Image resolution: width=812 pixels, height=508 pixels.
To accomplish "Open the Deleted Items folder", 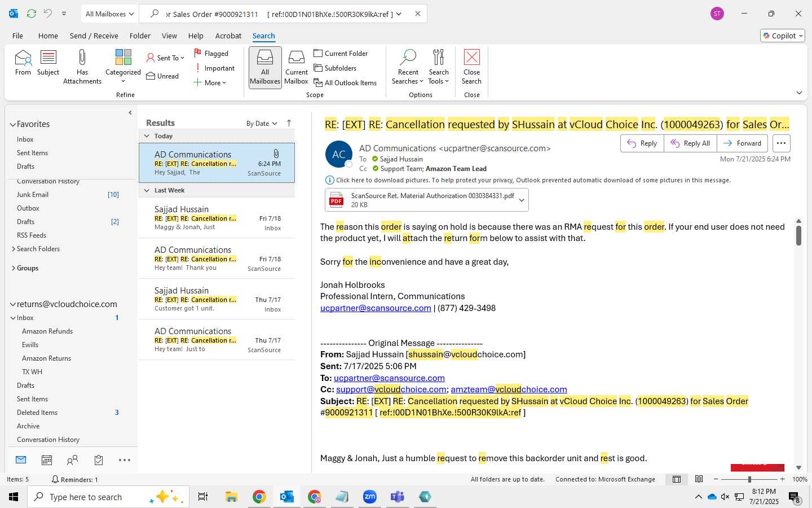I will pyautogui.click(x=37, y=413).
